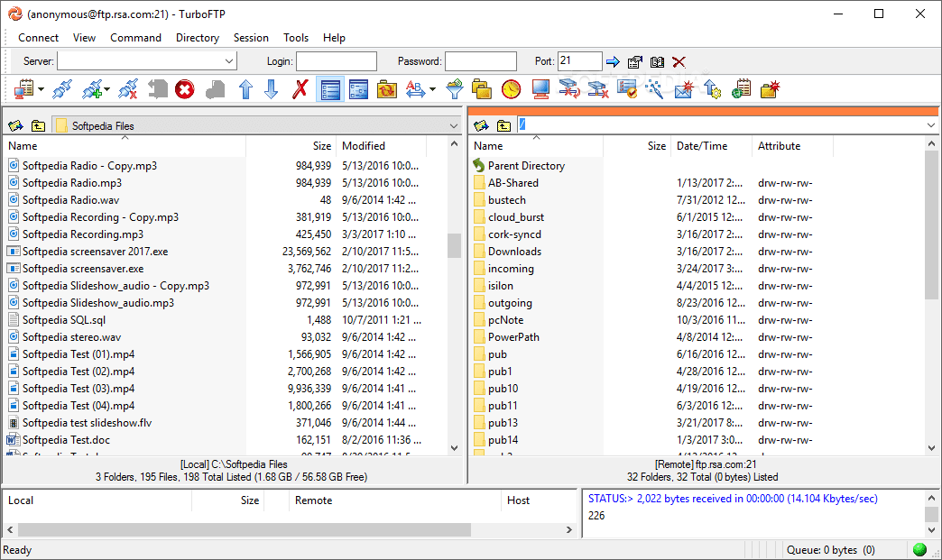Click the funnel Filter icon
The height and width of the screenshot is (560, 942).
(455, 90)
